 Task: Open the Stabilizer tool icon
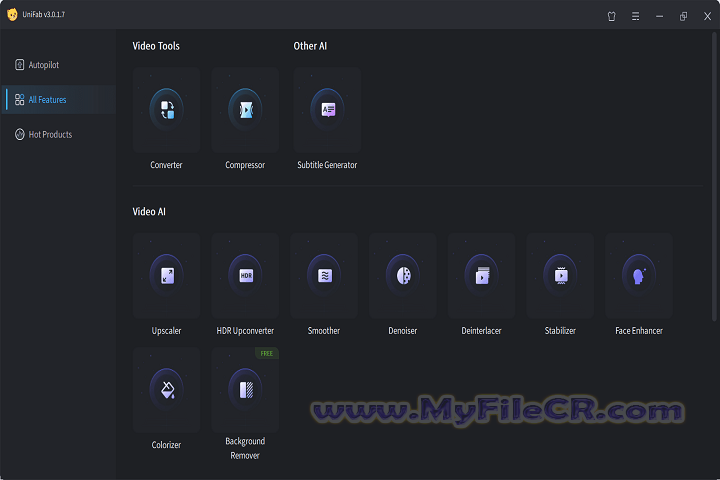tap(560, 276)
